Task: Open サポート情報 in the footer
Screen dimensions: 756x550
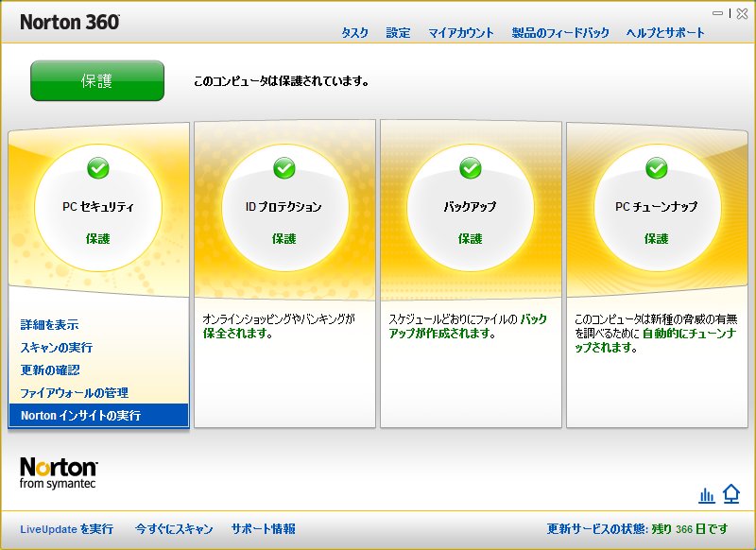Action: (x=264, y=529)
